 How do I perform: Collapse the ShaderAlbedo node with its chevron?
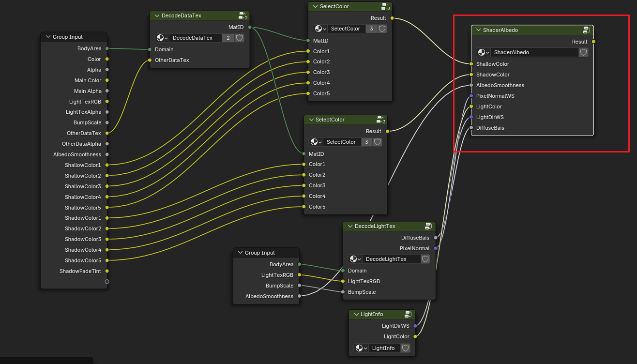(478, 30)
